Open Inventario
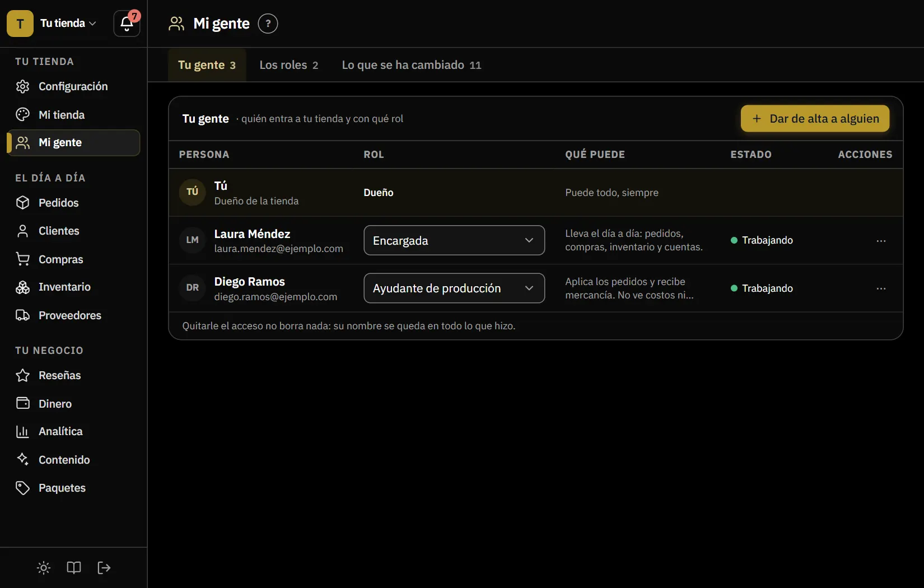This screenshot has height=588, width=924. (73, 287)
